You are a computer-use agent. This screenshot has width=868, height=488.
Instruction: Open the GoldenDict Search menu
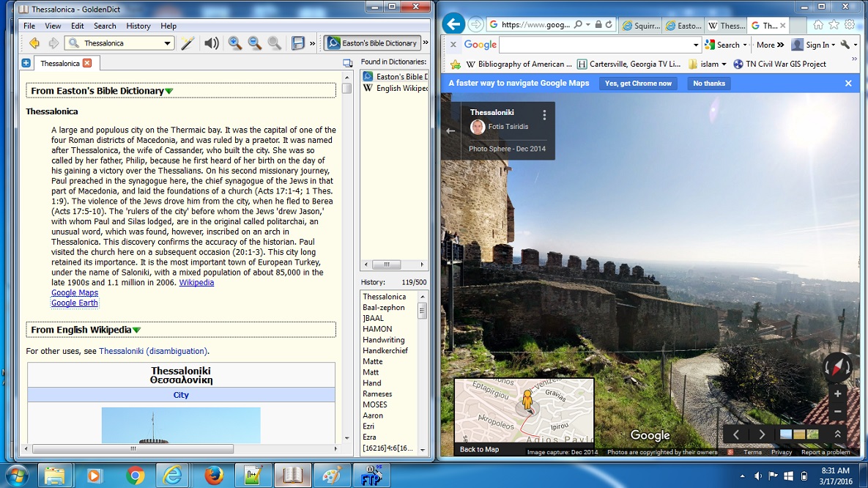[x=105, y=26]
